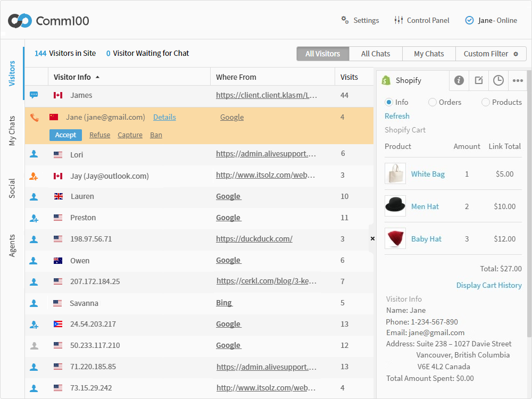This screenshot has width=532, height=399.
Task: Click 144 Visitors in Site count
Action: pyautogui.click(x=65, y=53)
